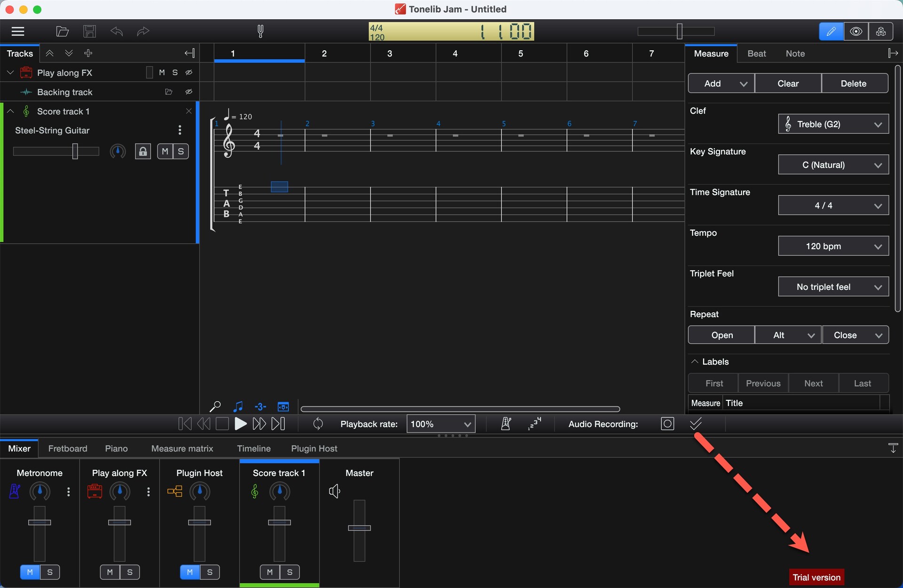The height and width of the screenshot is (588, 903).
Task: Click the Clear measure button
Action: 788,84
